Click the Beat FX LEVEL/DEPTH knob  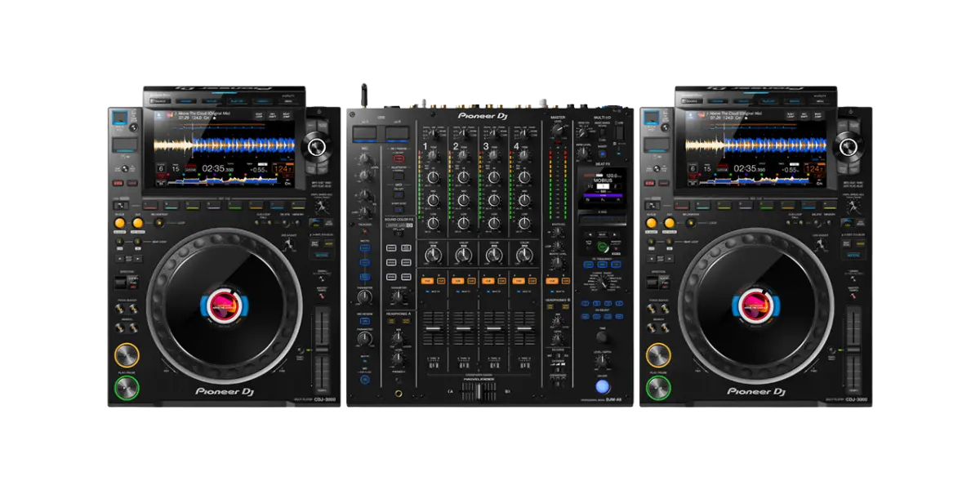click(603, 360)
